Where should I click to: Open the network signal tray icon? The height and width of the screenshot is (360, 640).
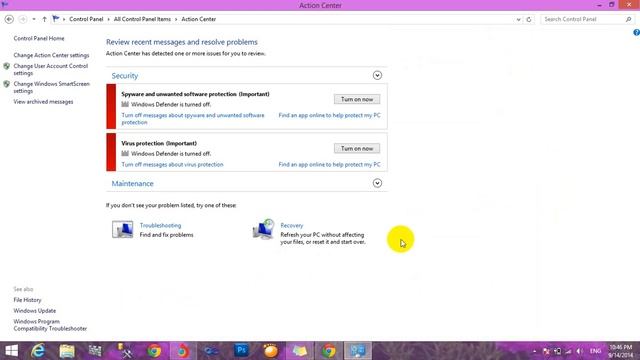coord(569,351)
